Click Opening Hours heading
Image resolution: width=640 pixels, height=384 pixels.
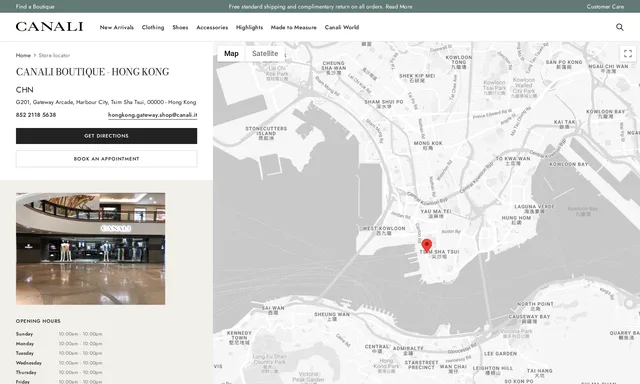coord(38,321)
